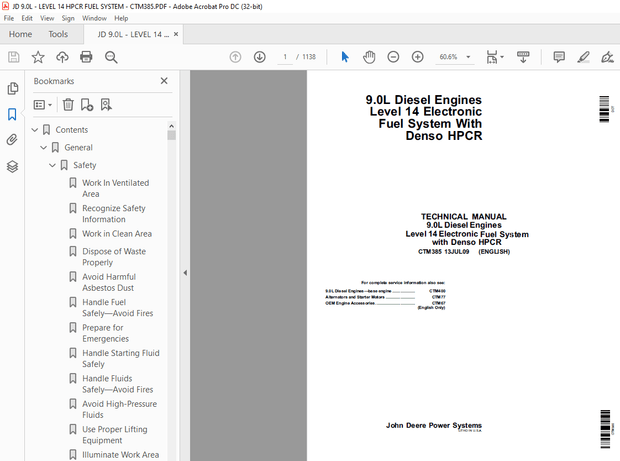Collapse the General bookmark node
The image size is (620, 461).
click(43, 147)
